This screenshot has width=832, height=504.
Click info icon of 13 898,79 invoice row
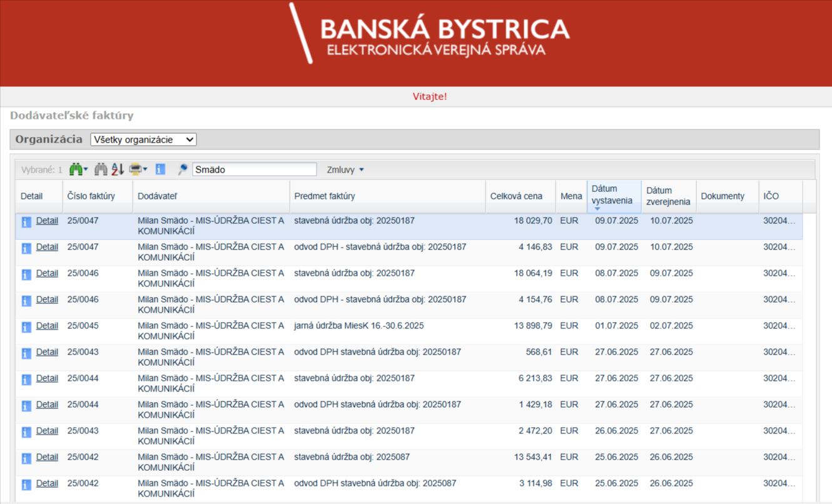pos(26,327)
